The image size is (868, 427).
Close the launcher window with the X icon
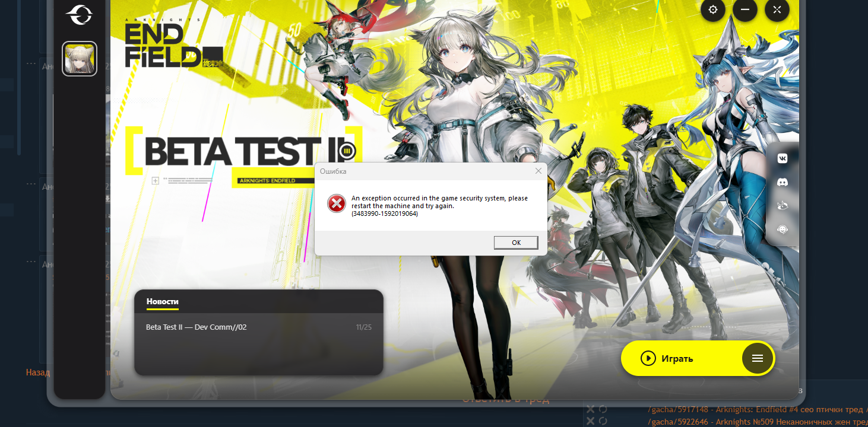777,9
